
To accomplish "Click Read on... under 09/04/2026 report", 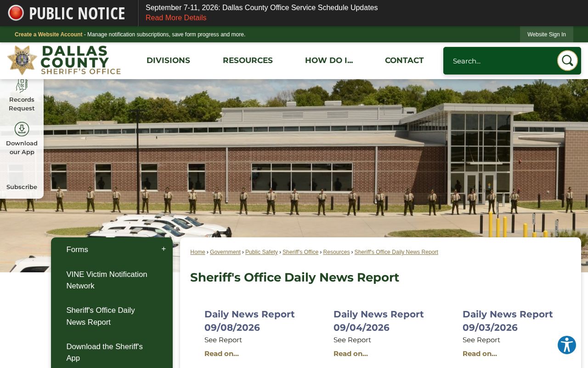I will [x=351, y=354].
